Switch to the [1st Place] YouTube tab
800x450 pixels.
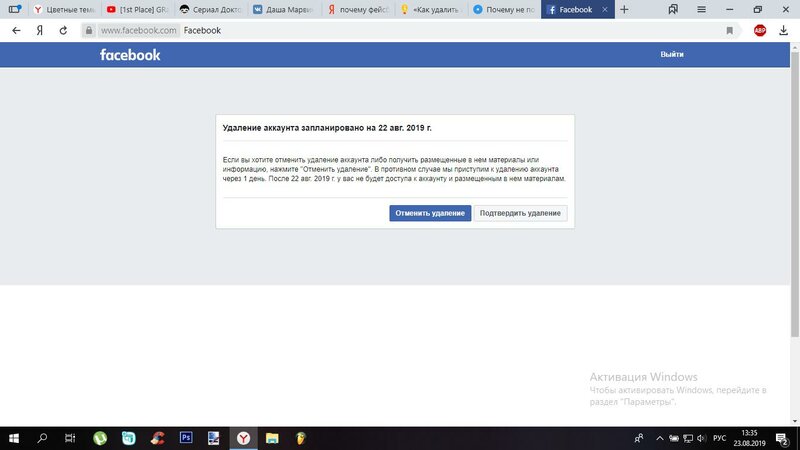[138, 9]
